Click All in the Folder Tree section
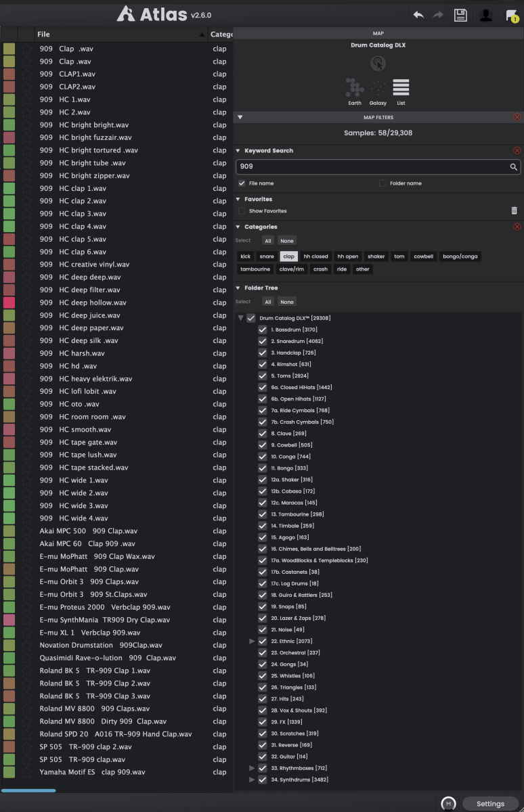Screen dimensions: 524x812 (x=268, y=302)
